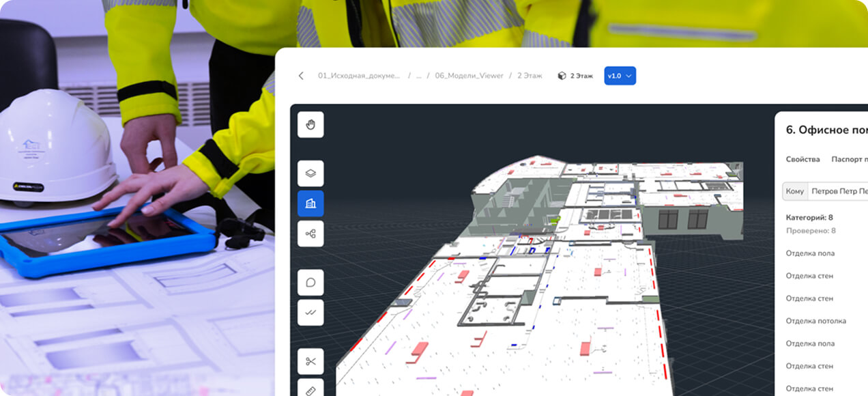The height and width of the screenshot is (396, 868).
Task: Click the back arrow in the breadcrumb bar
Action: [x=301, y=76]
